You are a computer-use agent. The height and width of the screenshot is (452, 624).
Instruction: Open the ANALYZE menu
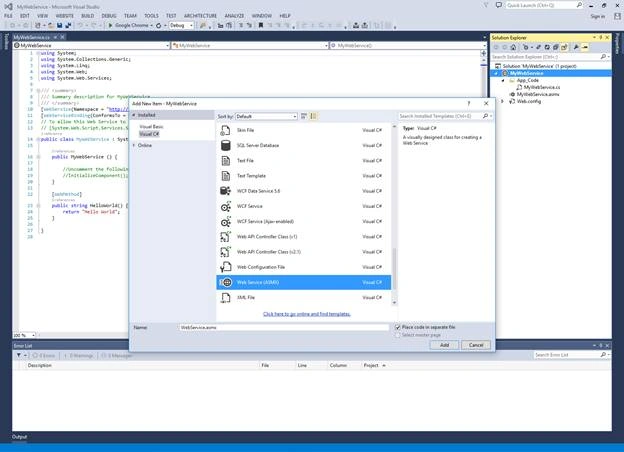click(x=234, y=16)
